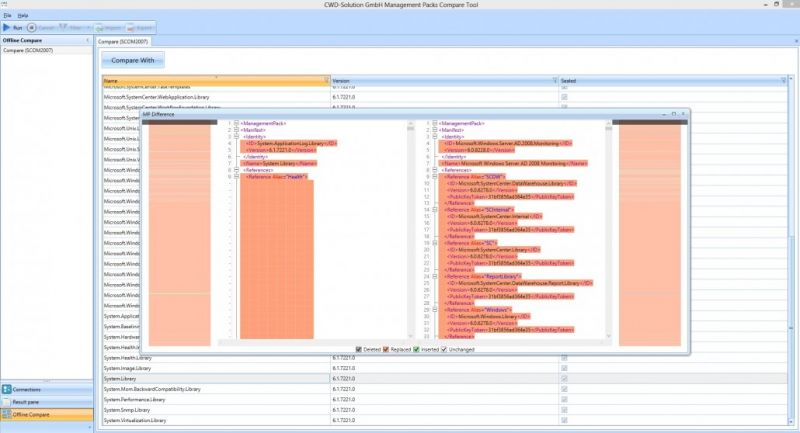800x433 pixels.
Task: Open the Help menu
Action: coord(23,15)
